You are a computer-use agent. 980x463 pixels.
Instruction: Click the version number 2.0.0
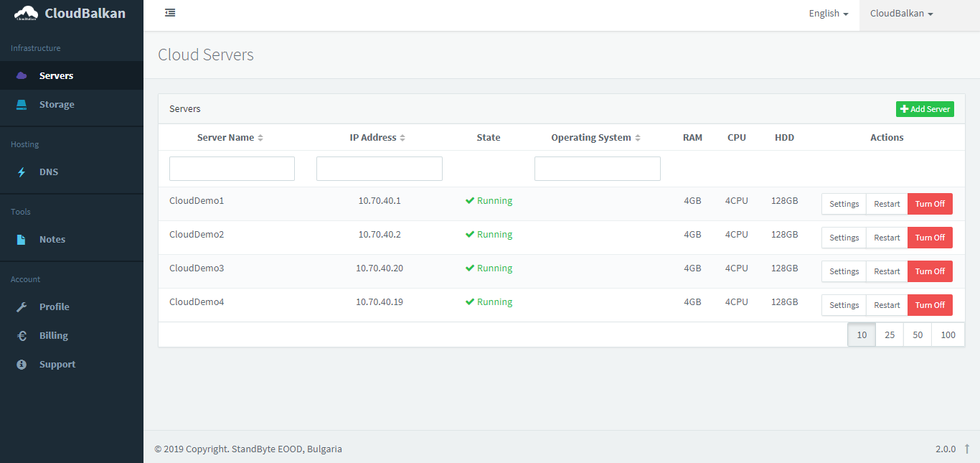(946, 449)
